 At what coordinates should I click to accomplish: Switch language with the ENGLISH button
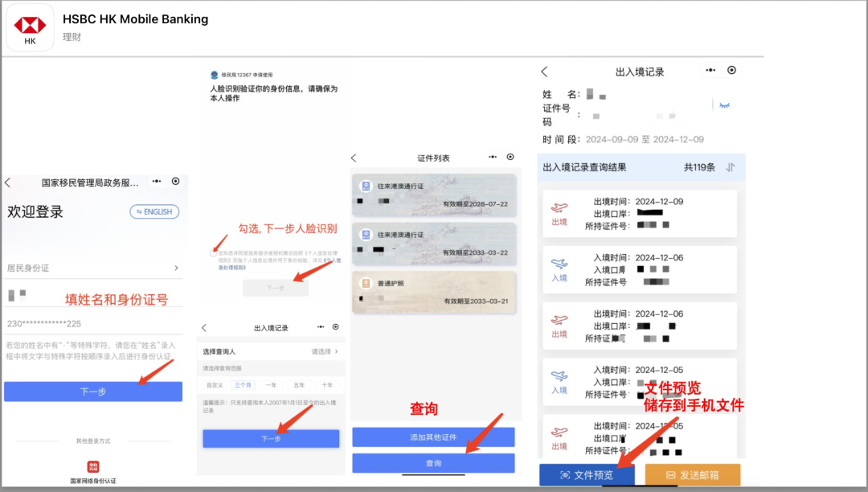154,212
